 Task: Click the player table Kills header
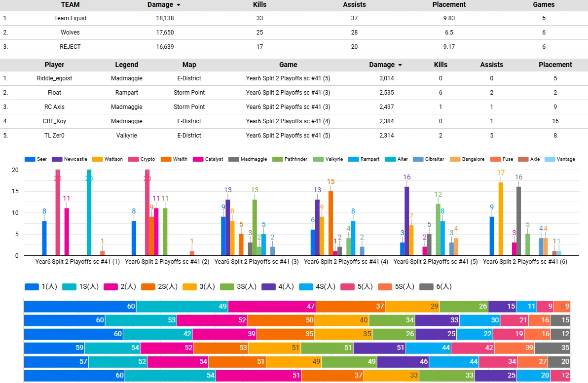click(441, 65)
